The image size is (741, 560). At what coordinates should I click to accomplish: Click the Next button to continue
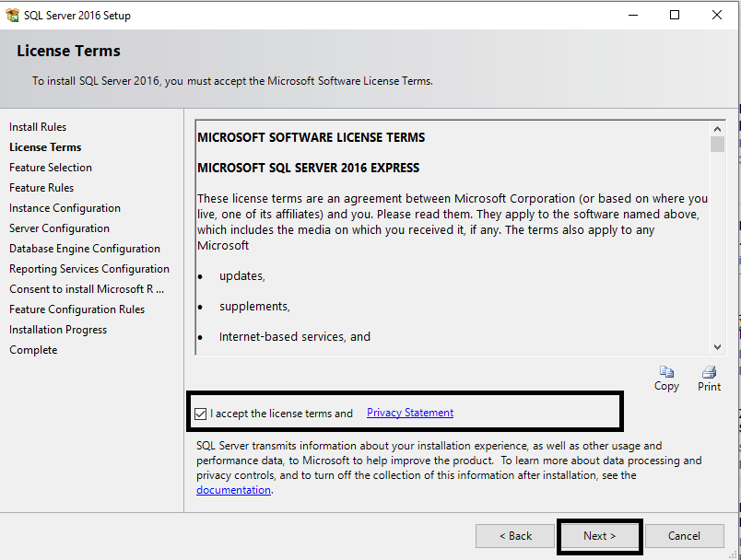point(599,535)
